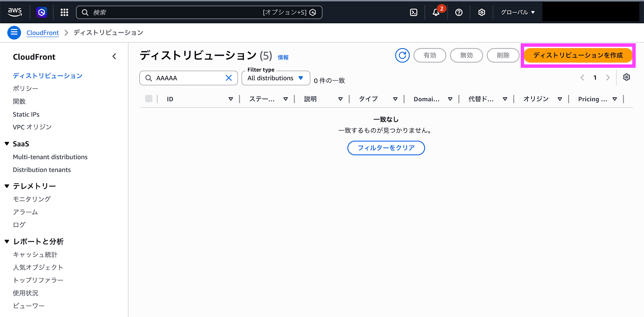Open the AWS home logo
Viewport: 644px width, 317px height.
tap(15, 12)
